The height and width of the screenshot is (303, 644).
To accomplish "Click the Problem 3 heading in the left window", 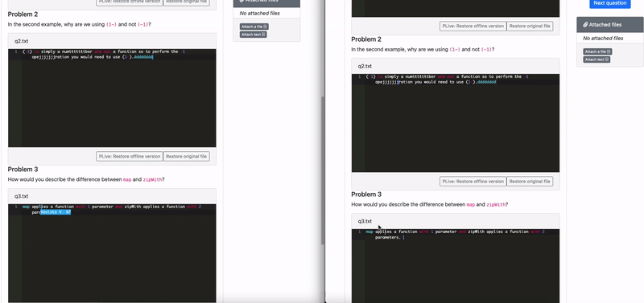I will (x=23, y=170).
